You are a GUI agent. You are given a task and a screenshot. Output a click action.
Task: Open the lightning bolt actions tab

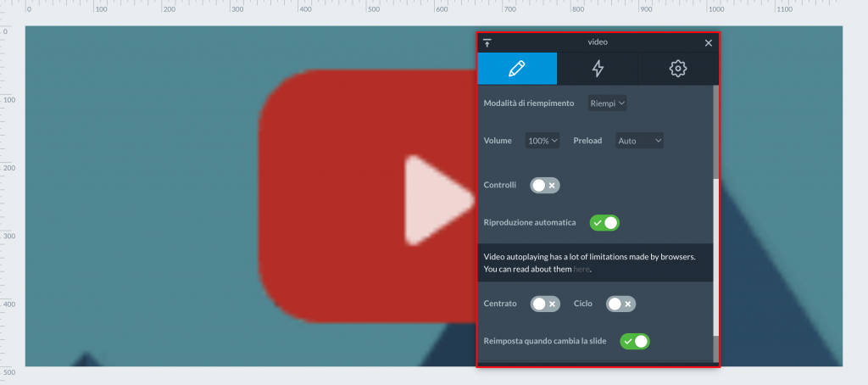click(x=598, y=69)
